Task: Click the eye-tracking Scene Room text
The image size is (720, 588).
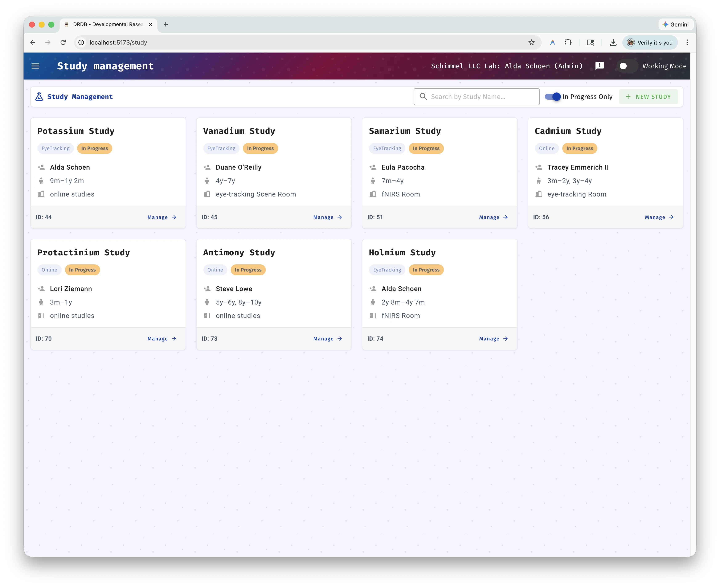Action: 256,194
